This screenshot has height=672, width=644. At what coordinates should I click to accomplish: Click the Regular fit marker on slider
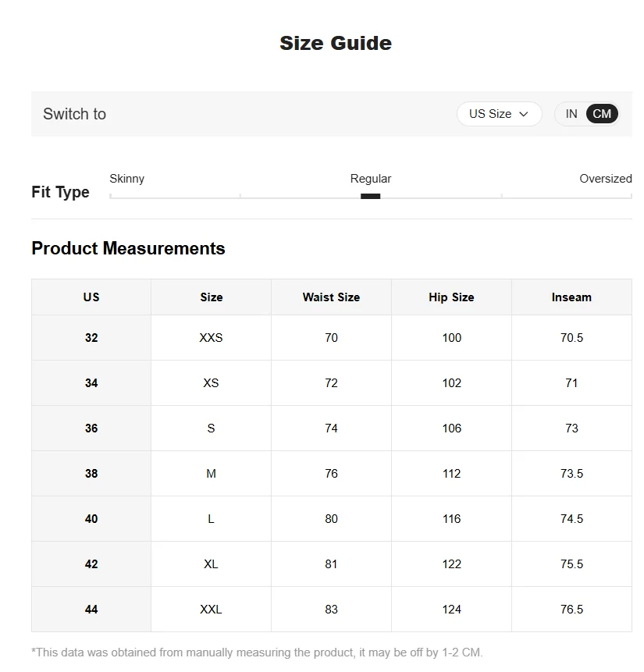370,197
